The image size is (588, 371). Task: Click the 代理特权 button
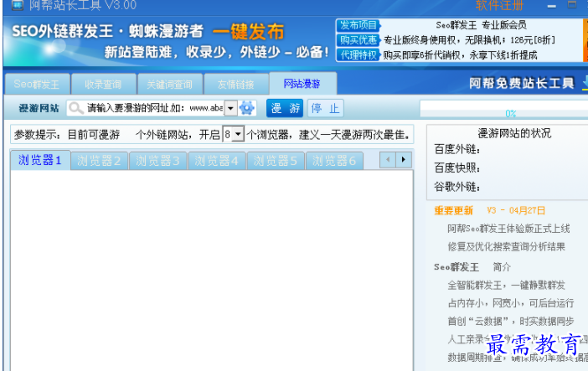[x=358, y=55]
